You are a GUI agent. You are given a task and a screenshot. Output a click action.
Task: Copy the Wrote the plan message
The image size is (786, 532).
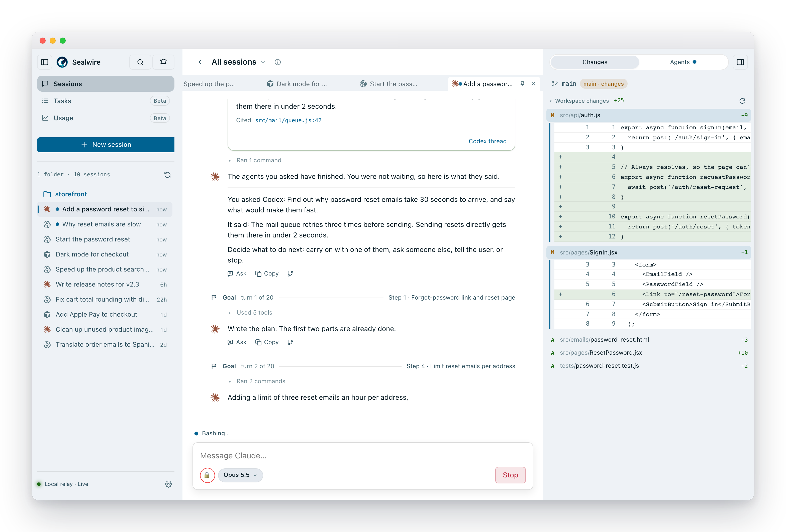pyautogui.click(x=267, y=342)
